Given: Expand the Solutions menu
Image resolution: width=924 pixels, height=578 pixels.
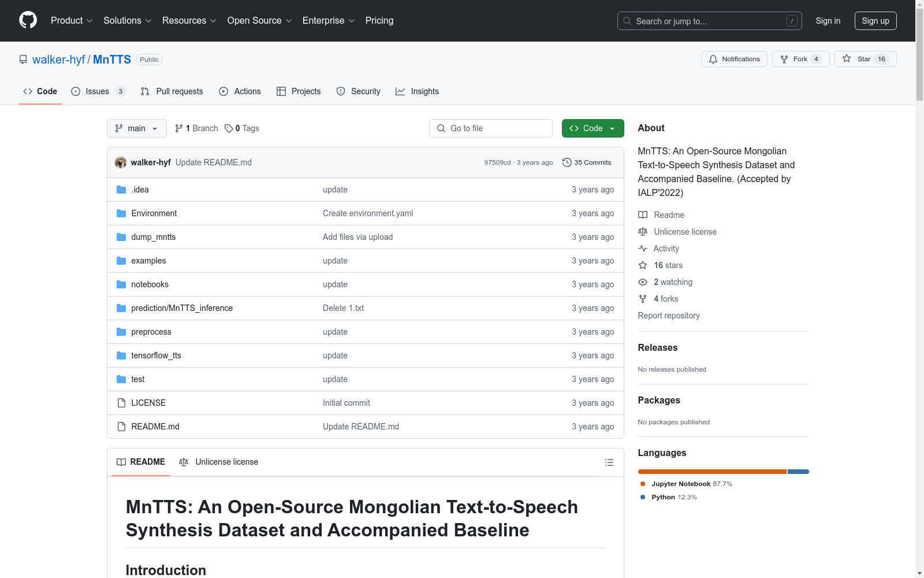Looking at the screenshot, I should click(x=127, y=20).
